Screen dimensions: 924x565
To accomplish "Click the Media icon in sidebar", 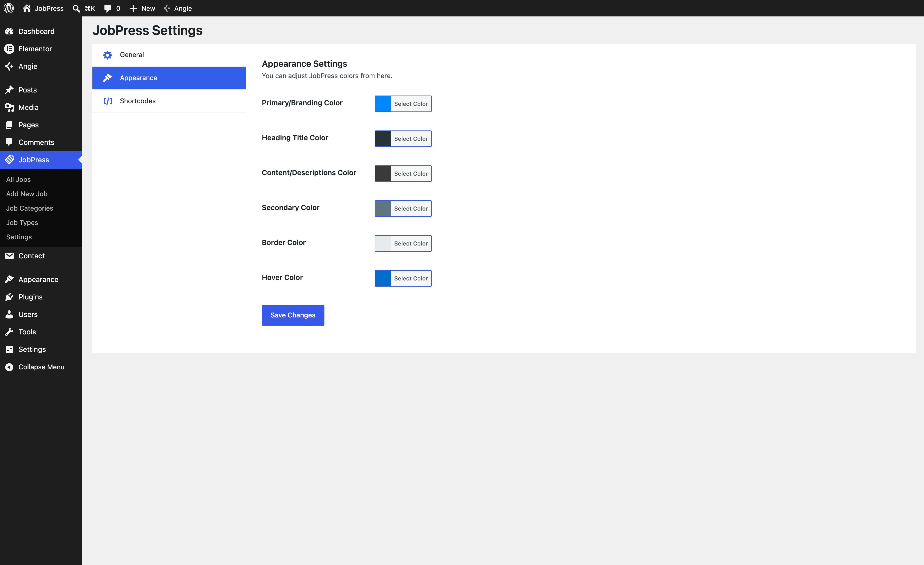I will (9, 107).
